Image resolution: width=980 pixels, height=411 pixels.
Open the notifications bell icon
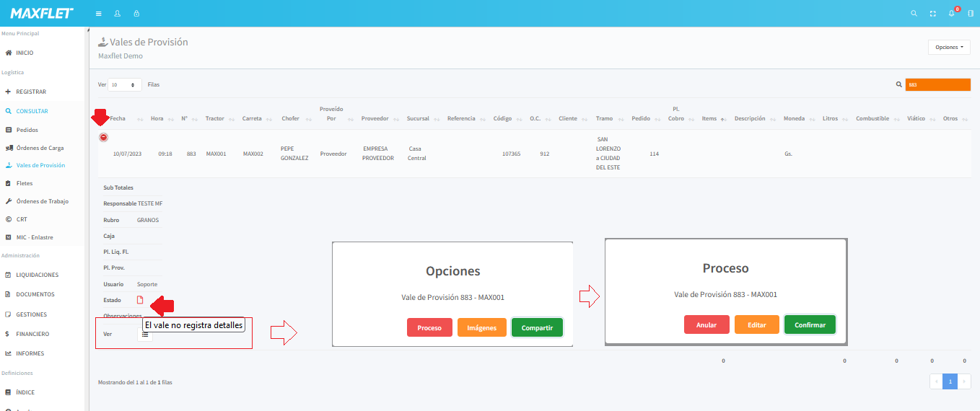(952, 14)
